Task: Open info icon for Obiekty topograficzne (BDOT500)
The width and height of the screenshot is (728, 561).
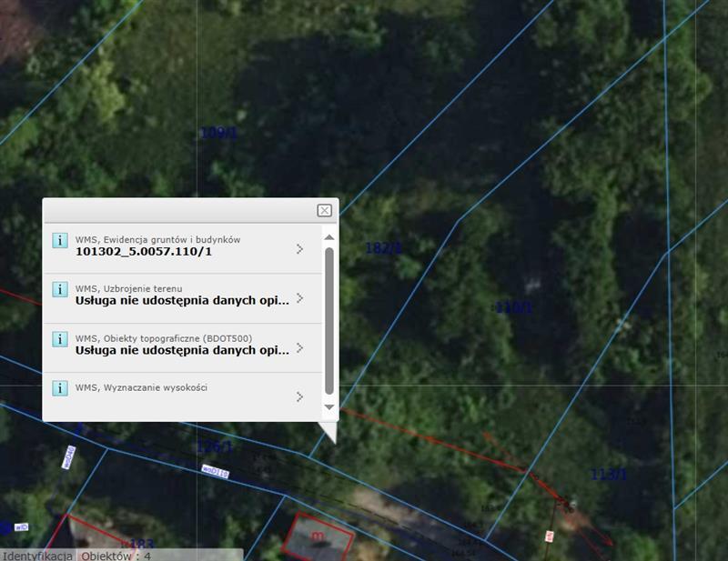Action: coord(60,339)
